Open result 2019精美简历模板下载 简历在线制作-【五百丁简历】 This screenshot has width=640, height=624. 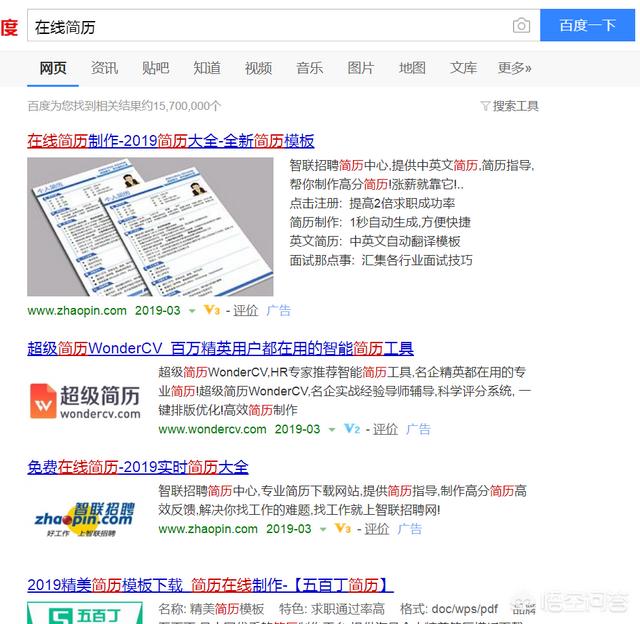coord(210,586)
